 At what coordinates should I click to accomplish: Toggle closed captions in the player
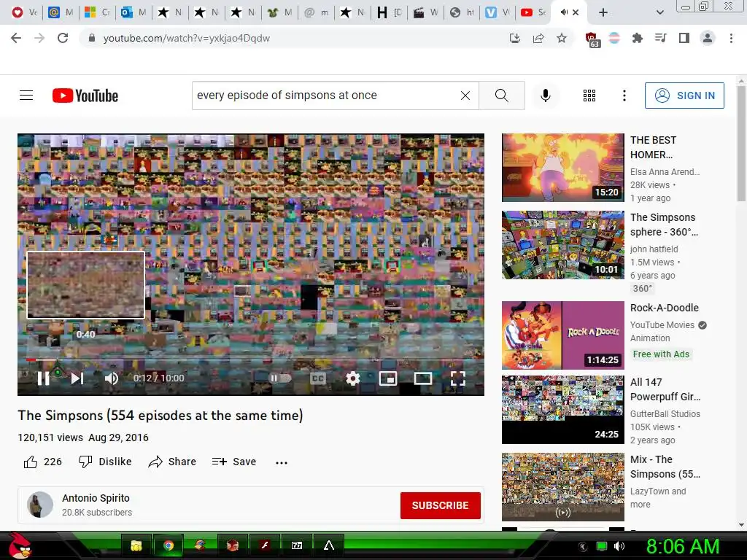[318, 378]
